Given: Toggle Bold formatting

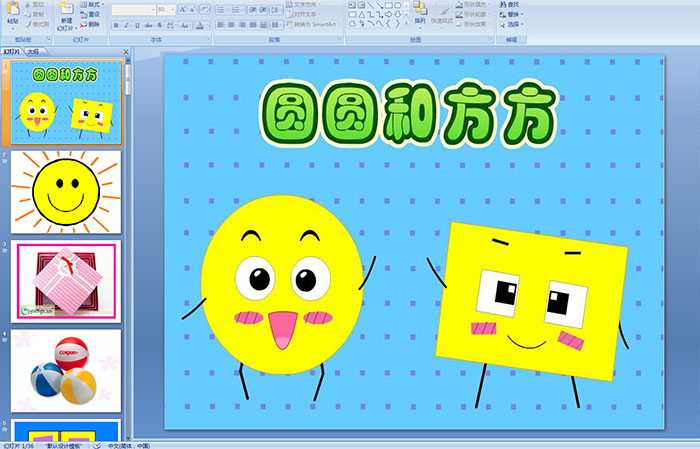Looking at the screenshot, I should (116, 25).
